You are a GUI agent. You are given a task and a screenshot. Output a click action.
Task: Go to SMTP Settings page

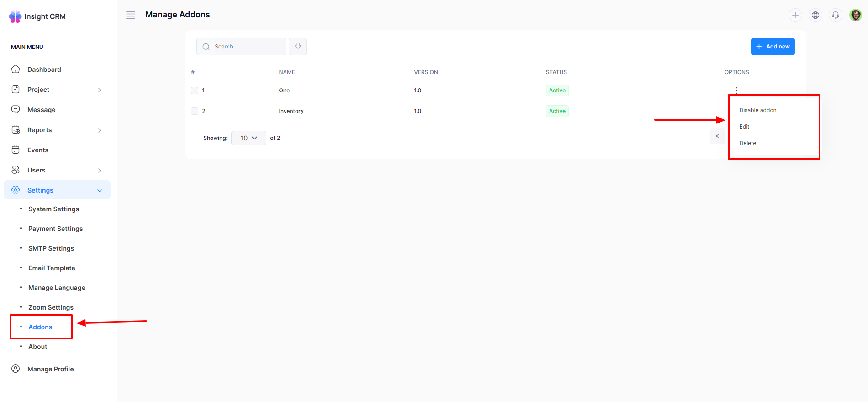(x=51, y=248)
